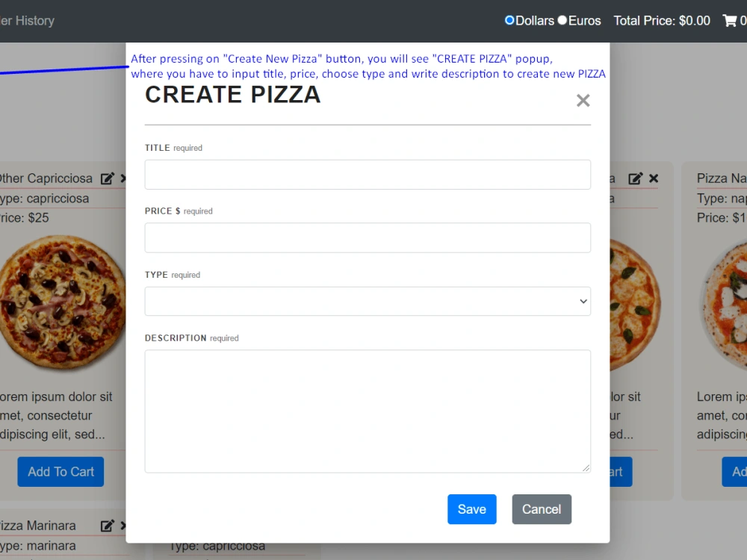747x560 pixels.
Task: Edit the Pizza Marinara card
Action: (107, 526)
